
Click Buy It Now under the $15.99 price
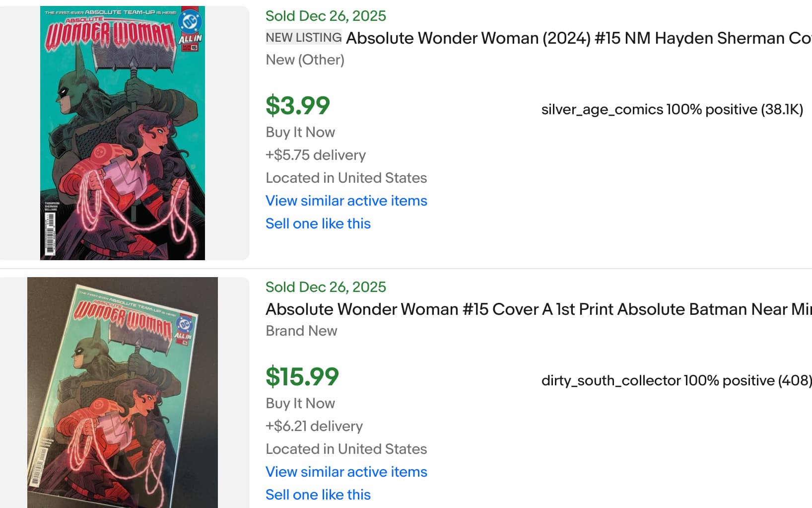[300, 403]
